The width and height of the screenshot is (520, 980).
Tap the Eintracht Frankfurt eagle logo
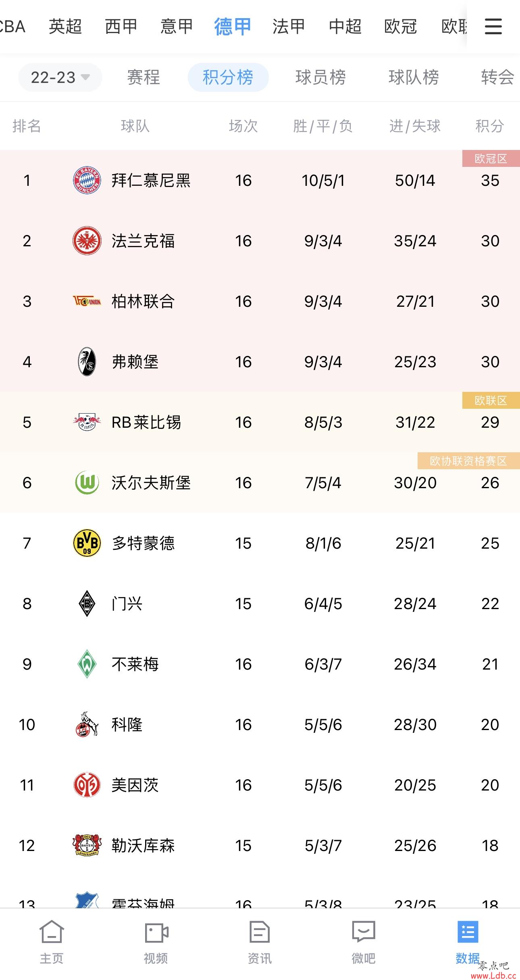pos(87,241)
